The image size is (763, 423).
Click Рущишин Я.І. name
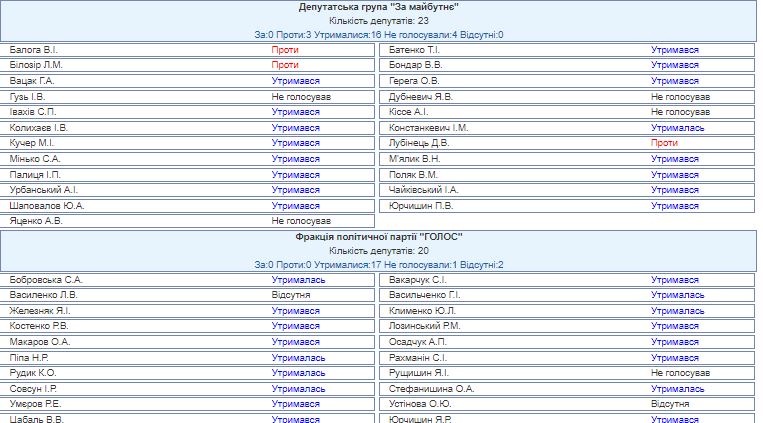pyautogui.click(x=418, y=373)
